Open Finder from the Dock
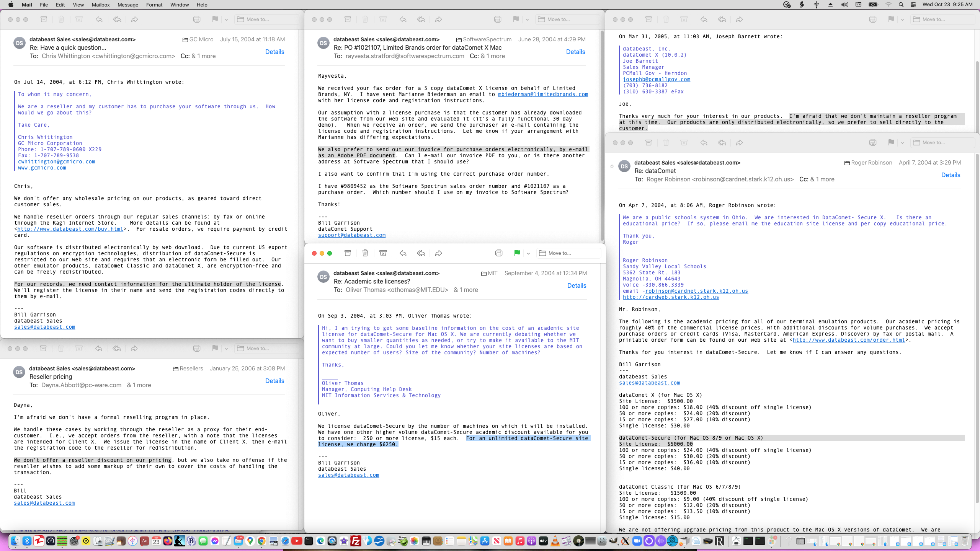Screen dimensions: 980x551 15,541
